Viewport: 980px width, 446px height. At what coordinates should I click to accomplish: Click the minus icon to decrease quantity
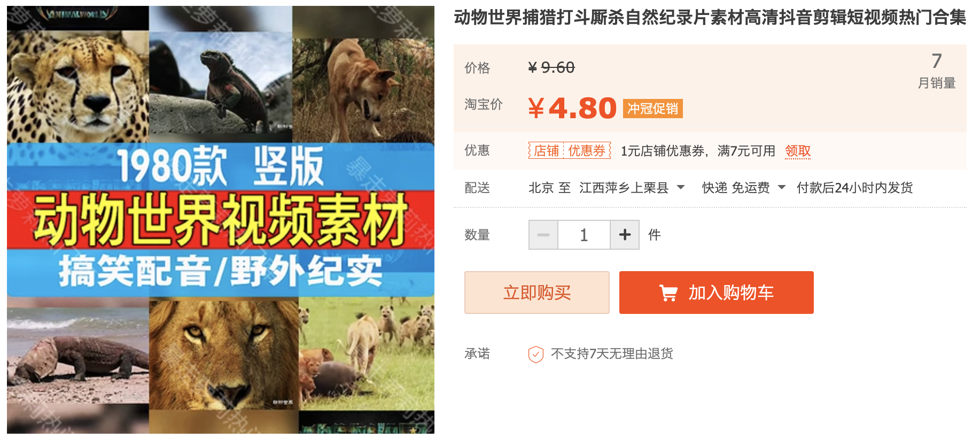click(543, 235)
